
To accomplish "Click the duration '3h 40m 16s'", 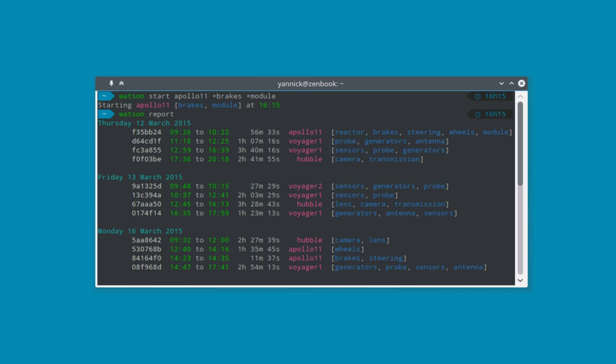I will point(259,150).
